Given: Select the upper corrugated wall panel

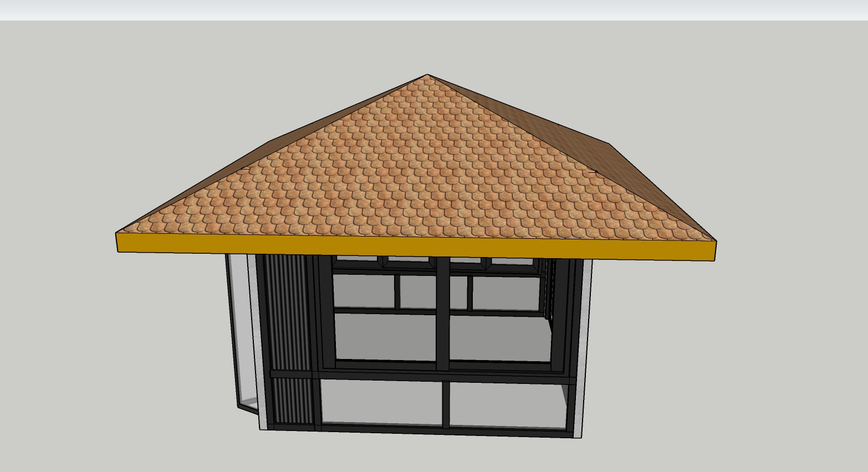Looking at the screenshot, I should (287, 313).
